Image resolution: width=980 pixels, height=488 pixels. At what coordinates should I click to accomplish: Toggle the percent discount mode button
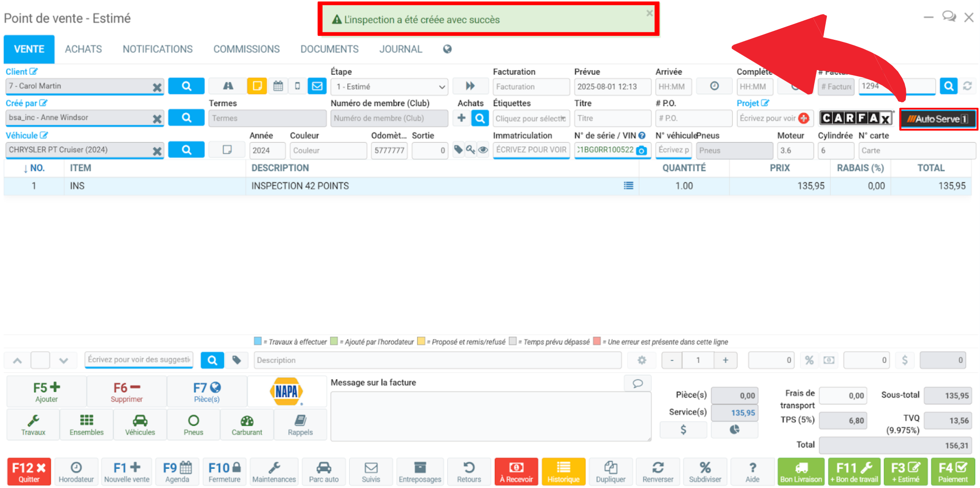click(x=809, y=360)
